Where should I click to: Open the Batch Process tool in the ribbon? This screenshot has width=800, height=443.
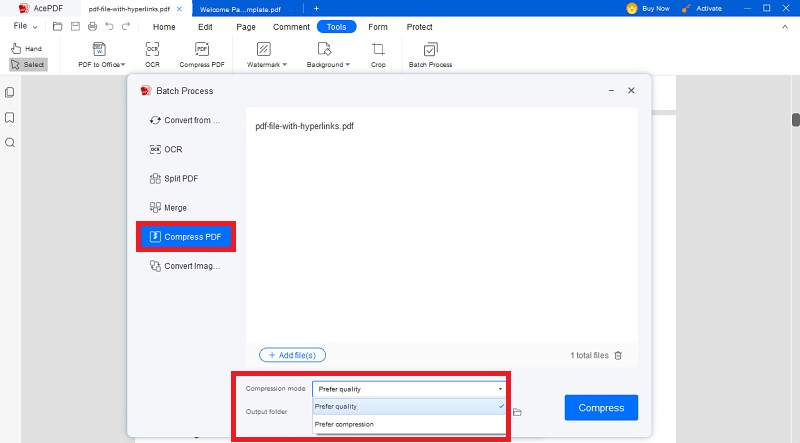(x=430, y=55)
